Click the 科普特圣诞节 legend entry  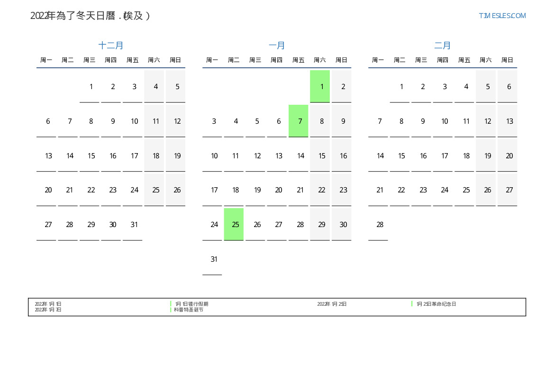tap(189, 310)
